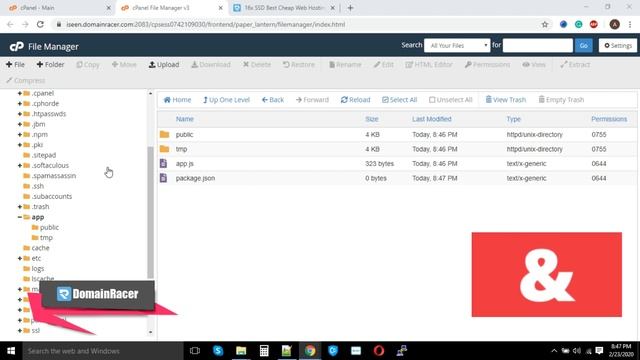Select tmp subfolder under app in tree
This screenshot has width=640, height=360.
click(46, 237)
